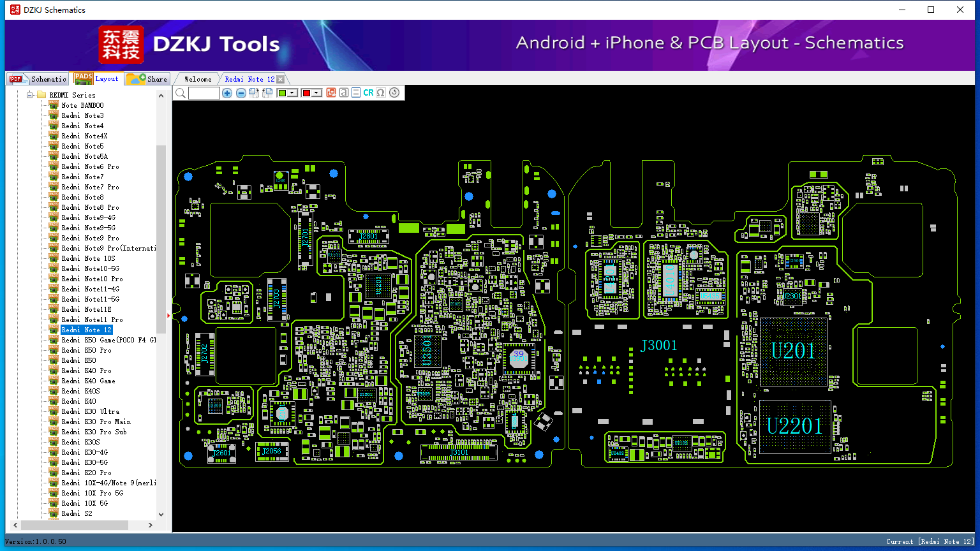Image resolution: width=980 pixels, height=551 pixels.
Task: Close the Redmi Note 12 document tab
Action: (x=280, y=79)
